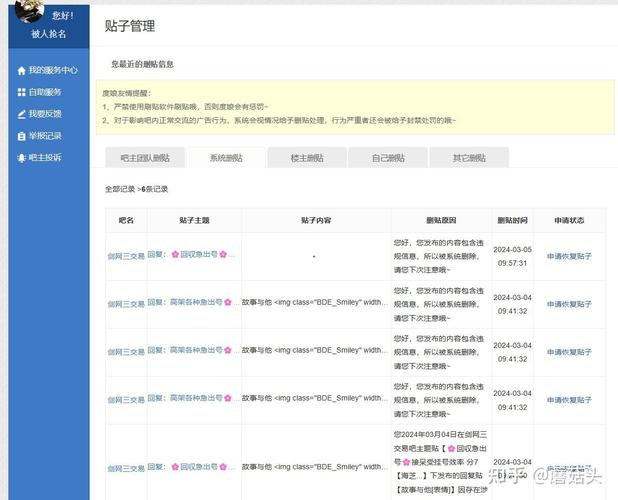Click the 全部记录 breadcrumb link
Viewport: 618px width, 500px height.
point(120,189)
